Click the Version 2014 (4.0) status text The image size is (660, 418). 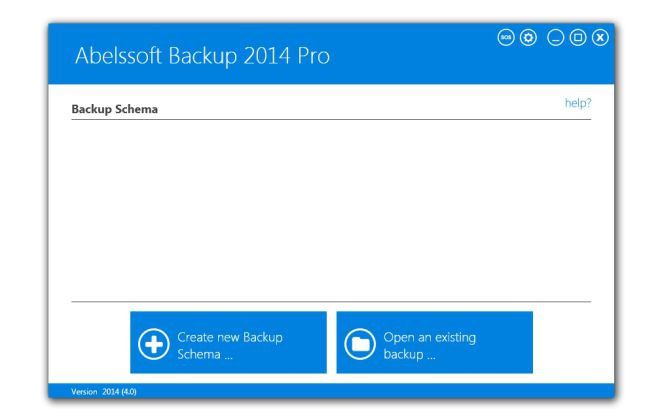pos(104,391)
